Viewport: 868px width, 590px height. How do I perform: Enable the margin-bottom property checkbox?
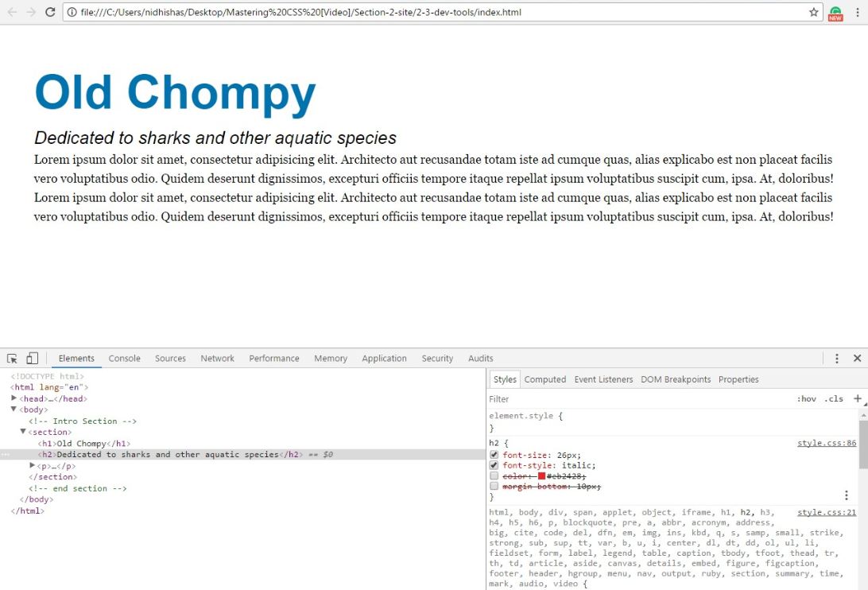click(494, 486)
